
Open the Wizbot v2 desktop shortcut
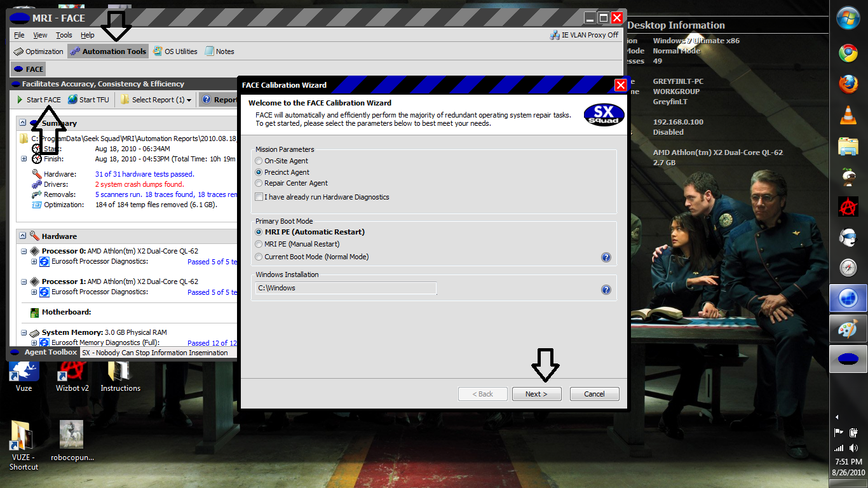(x=72, y=376)
